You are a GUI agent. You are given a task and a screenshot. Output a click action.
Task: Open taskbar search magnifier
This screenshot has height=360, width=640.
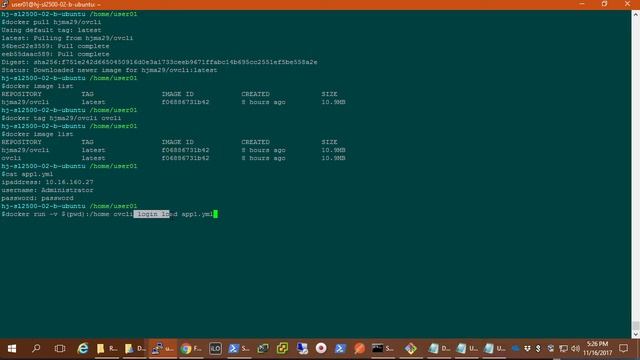coord(36,348)
